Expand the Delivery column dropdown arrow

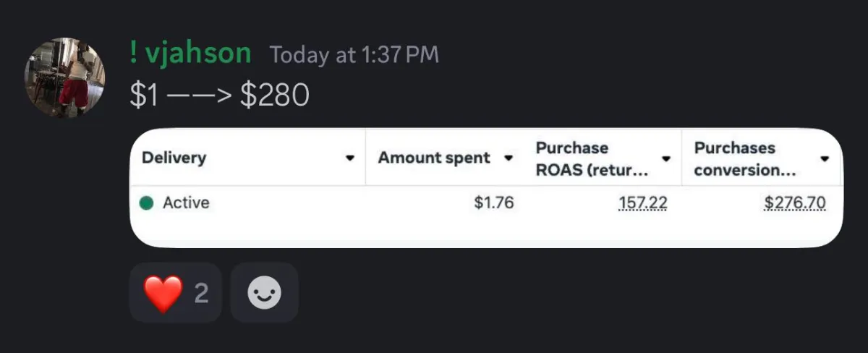tap(350, 158)
